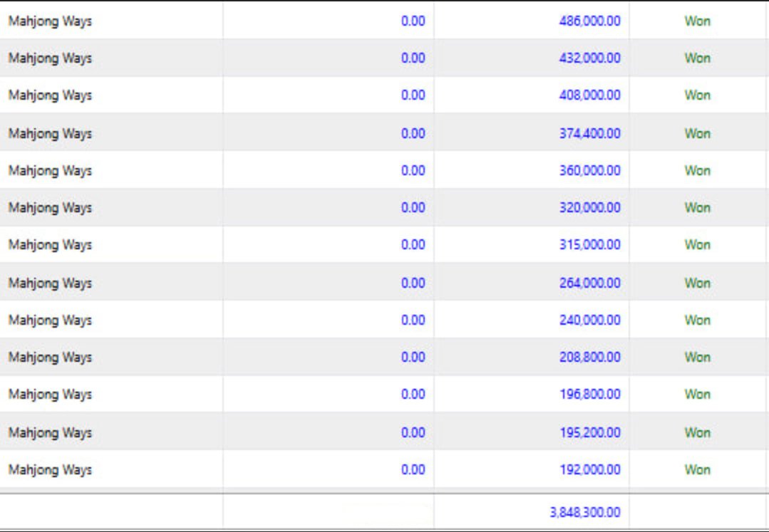The height and width of the screenshot is (532, 769).
Task: Click the Won status in the 192,000.00 row
Action: click(x=698, y=470)
